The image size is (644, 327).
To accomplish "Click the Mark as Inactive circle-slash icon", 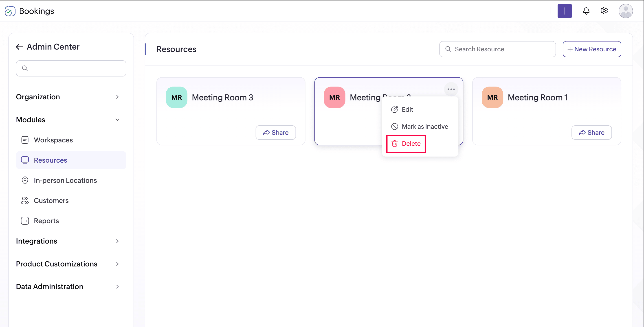I will click(x=394, y=126).
